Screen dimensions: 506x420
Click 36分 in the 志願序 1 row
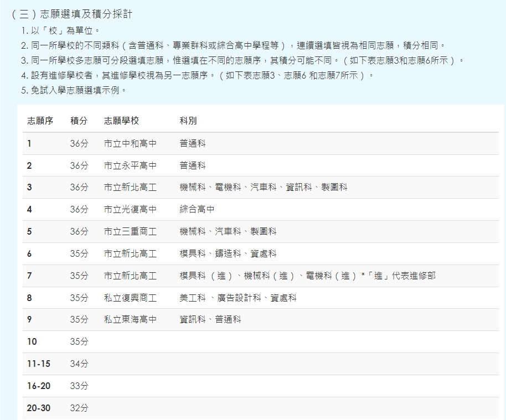pyautogui.click(x=79, y=143)
